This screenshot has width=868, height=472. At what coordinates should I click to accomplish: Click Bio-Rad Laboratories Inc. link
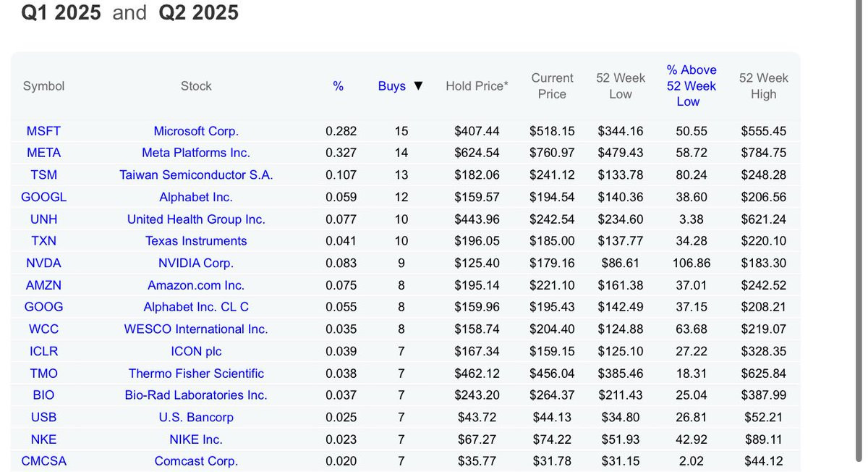click(196, 395)
